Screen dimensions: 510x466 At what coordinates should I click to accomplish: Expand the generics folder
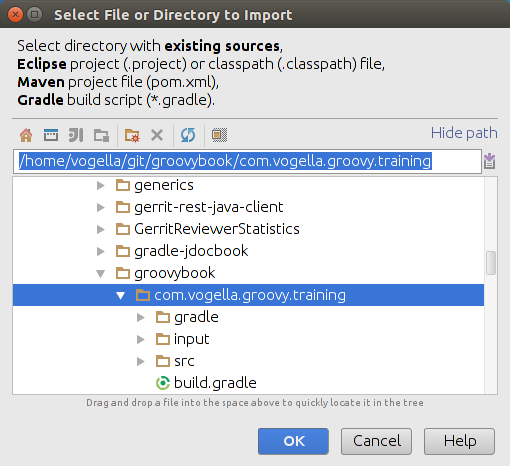[101, 185]
